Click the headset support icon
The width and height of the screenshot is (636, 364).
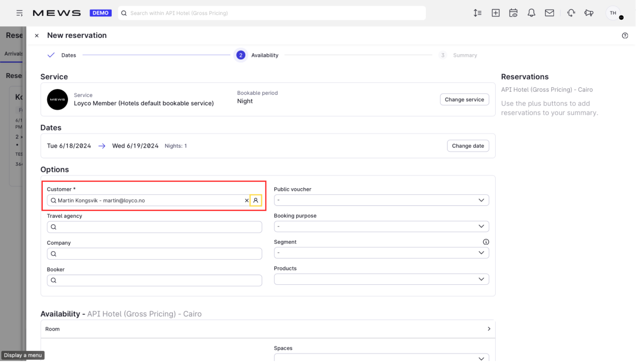click(571, 13)
